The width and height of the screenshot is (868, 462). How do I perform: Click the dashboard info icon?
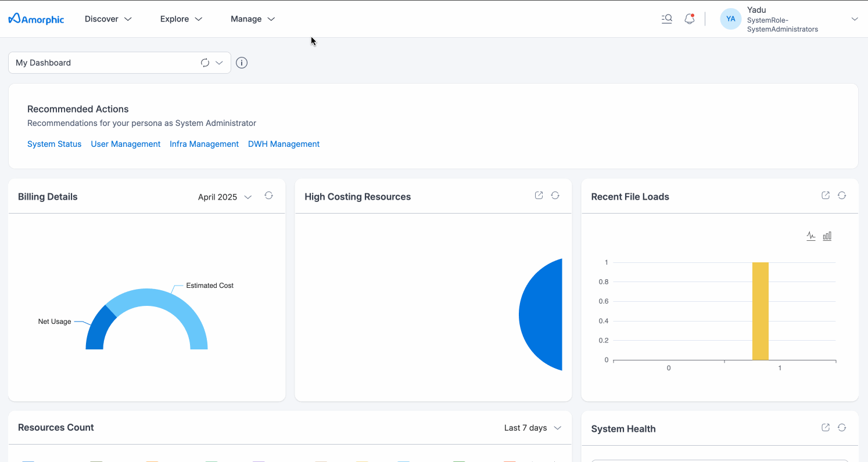(242, 63)
